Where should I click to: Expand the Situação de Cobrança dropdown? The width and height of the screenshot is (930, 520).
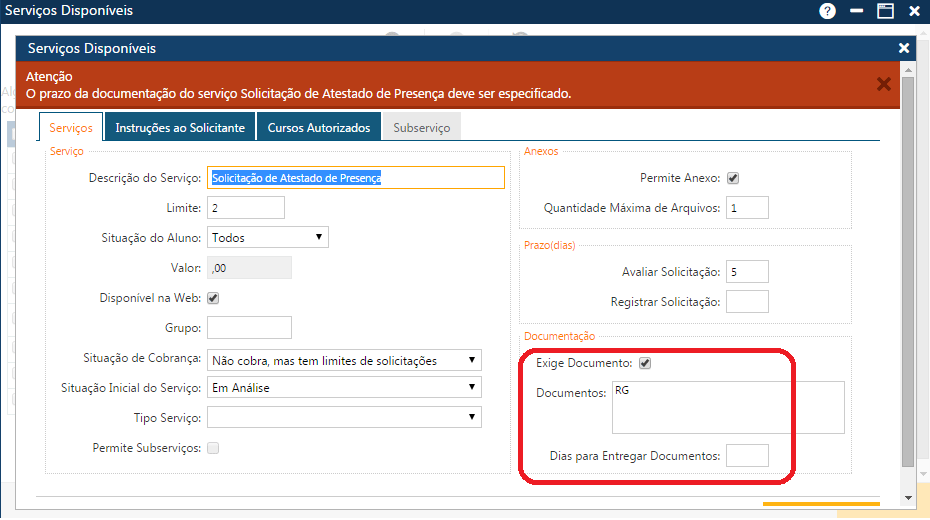344,360
